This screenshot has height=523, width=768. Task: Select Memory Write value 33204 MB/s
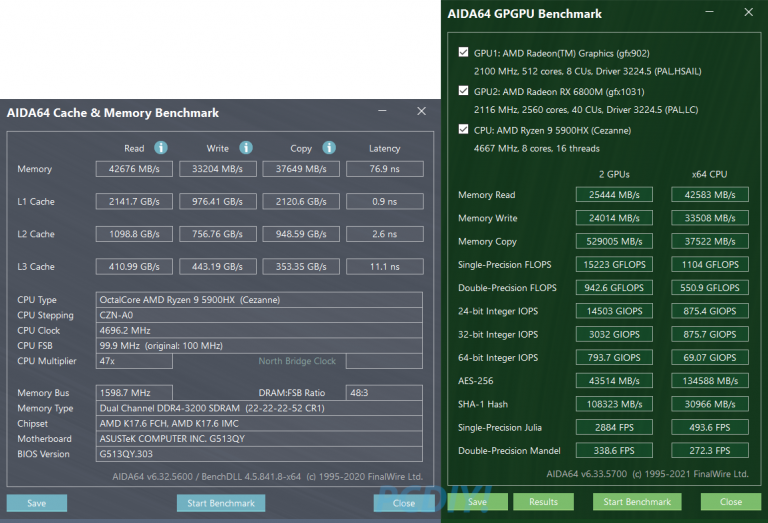217,169
